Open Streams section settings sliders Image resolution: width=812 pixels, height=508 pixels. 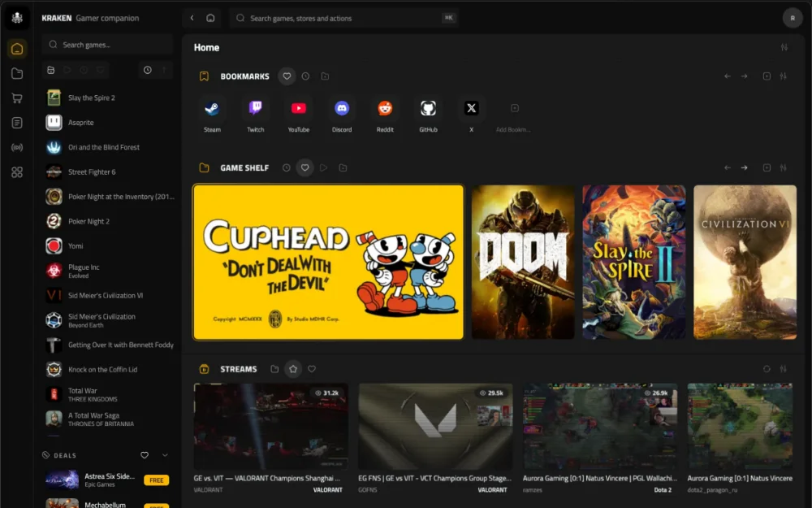click(x=784, y=369)
